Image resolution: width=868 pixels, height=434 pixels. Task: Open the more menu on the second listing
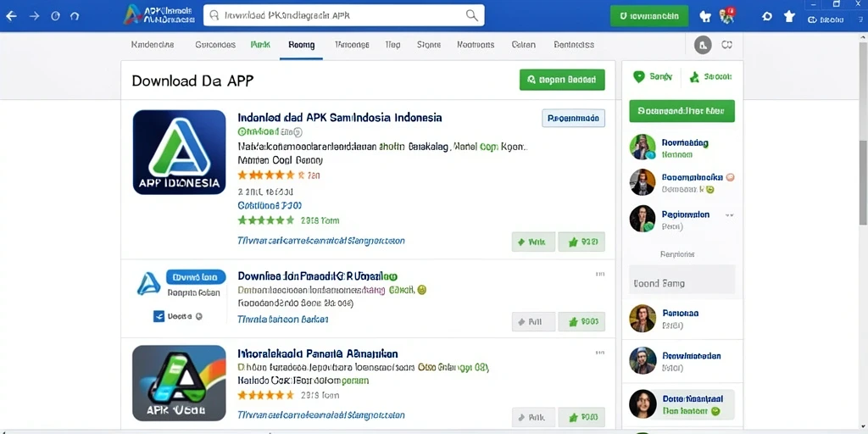(x=599, y=274)
